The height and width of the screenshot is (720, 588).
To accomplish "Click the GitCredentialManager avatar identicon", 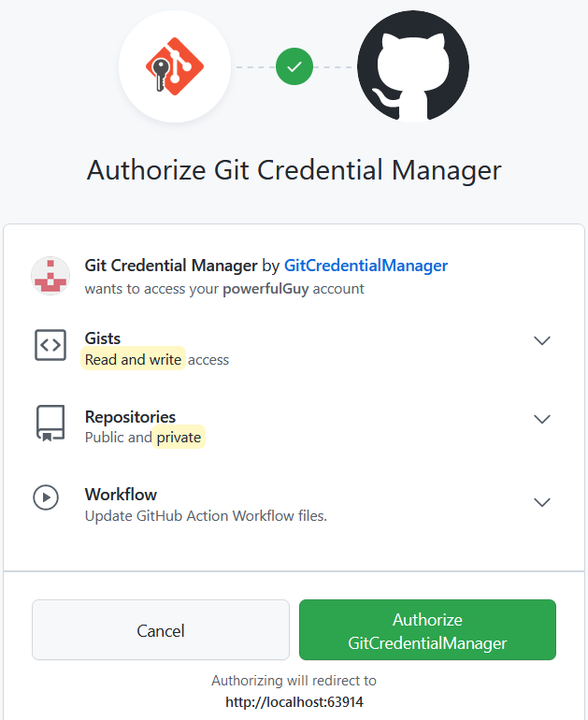I will pyautogui.click(x=50, y=276).
